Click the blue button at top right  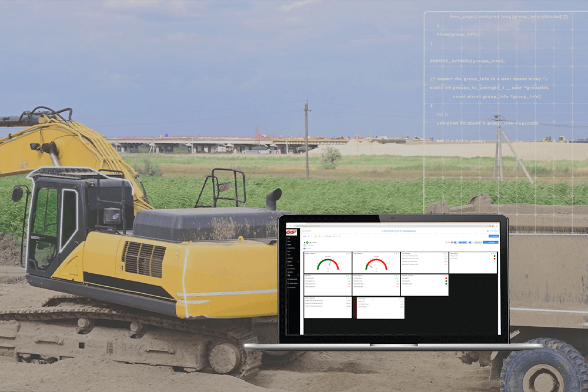[x=493, y=236]
